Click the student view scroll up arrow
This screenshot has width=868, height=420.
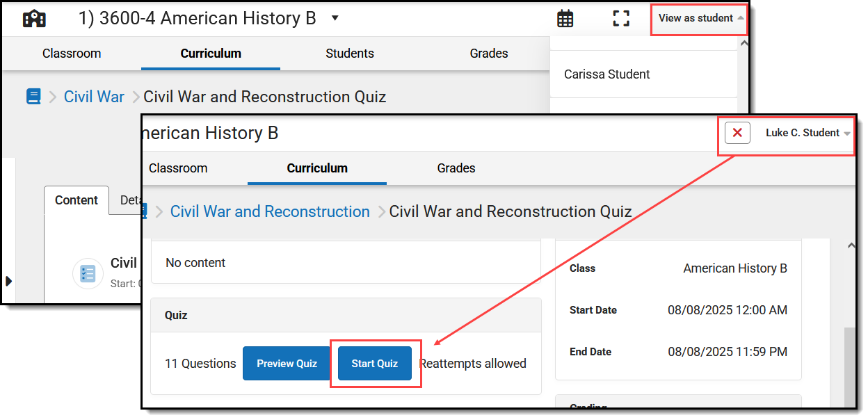(x=850, y=245)
